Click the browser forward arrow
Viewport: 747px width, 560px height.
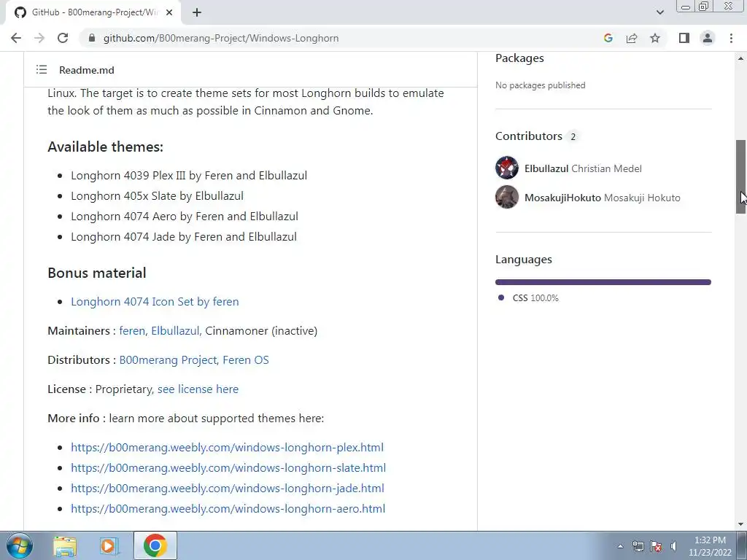pos(39,38)
